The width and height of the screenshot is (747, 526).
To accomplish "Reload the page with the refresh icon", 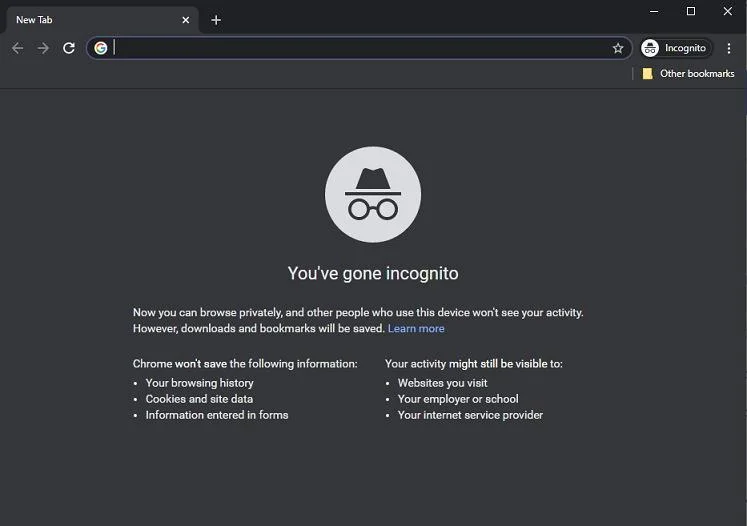I will point(69,48).
